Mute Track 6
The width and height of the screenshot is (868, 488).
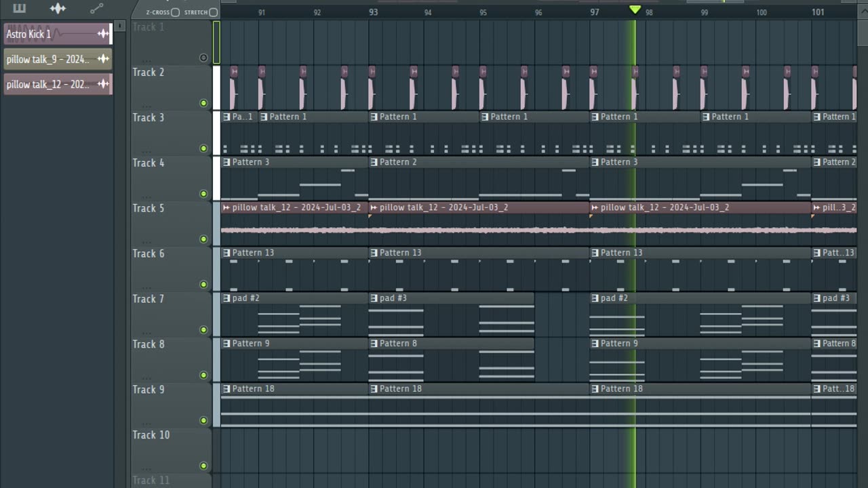coord(203,285)
